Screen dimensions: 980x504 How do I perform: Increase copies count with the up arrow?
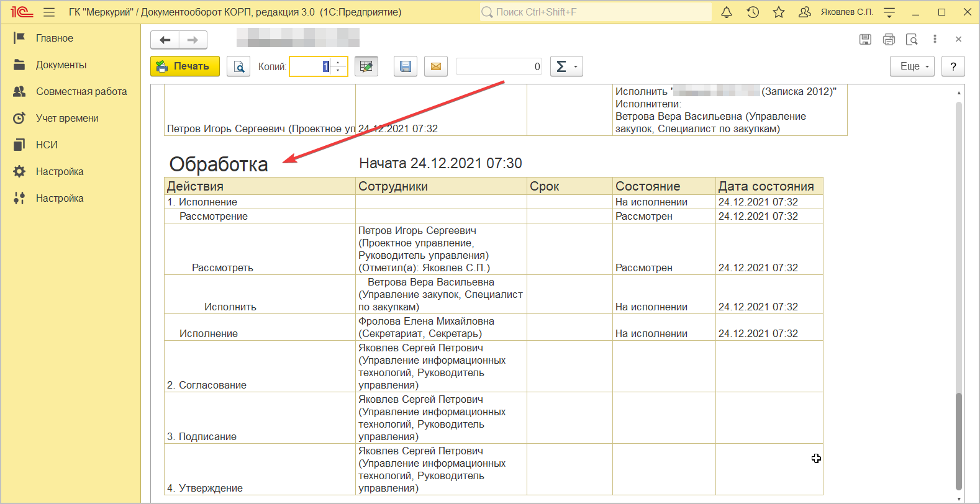click(338, 63)
